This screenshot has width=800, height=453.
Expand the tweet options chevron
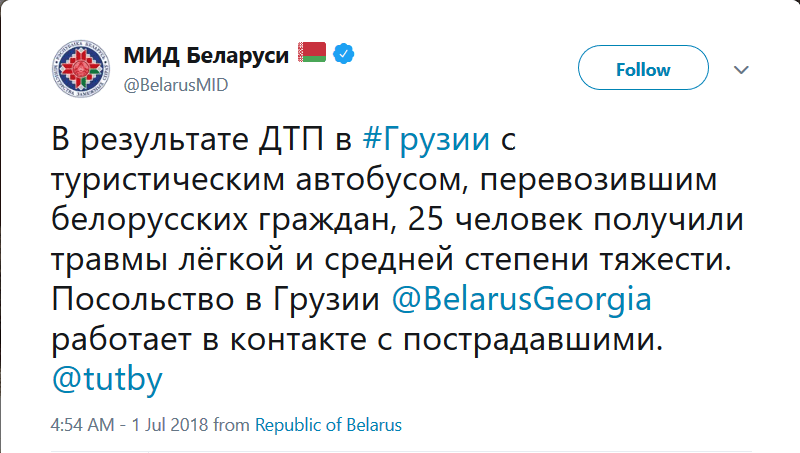tap(741, 70)
